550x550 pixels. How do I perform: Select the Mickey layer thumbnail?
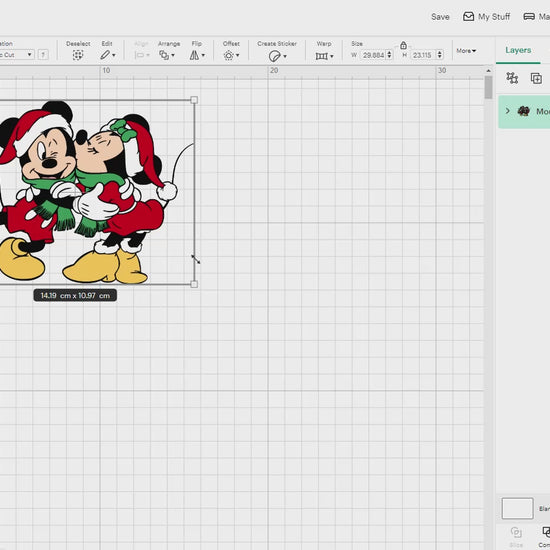(x=524, y=111)
